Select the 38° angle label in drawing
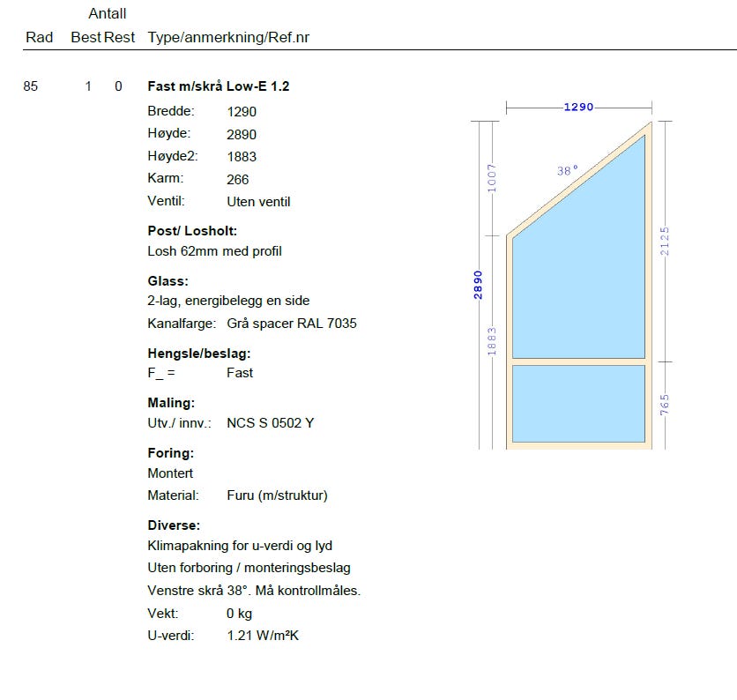737x700 pixels. pyautogui.click(x=568, y=170)
